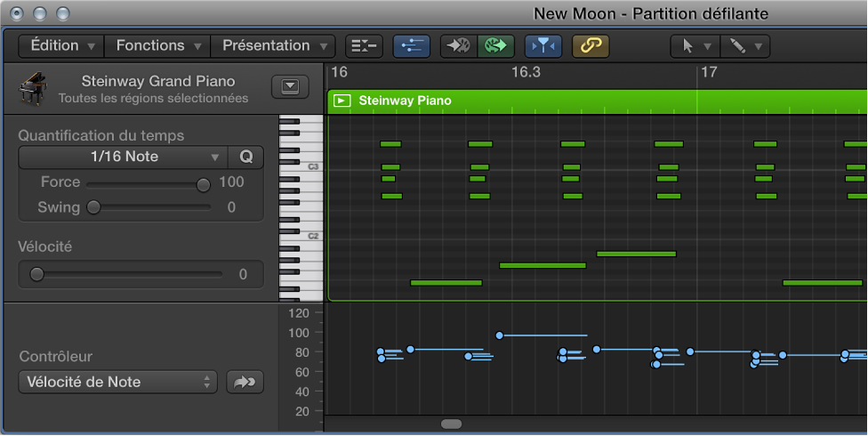
Task: Toggle the blue Catch playhead button
Action: (x=543, y=46)
